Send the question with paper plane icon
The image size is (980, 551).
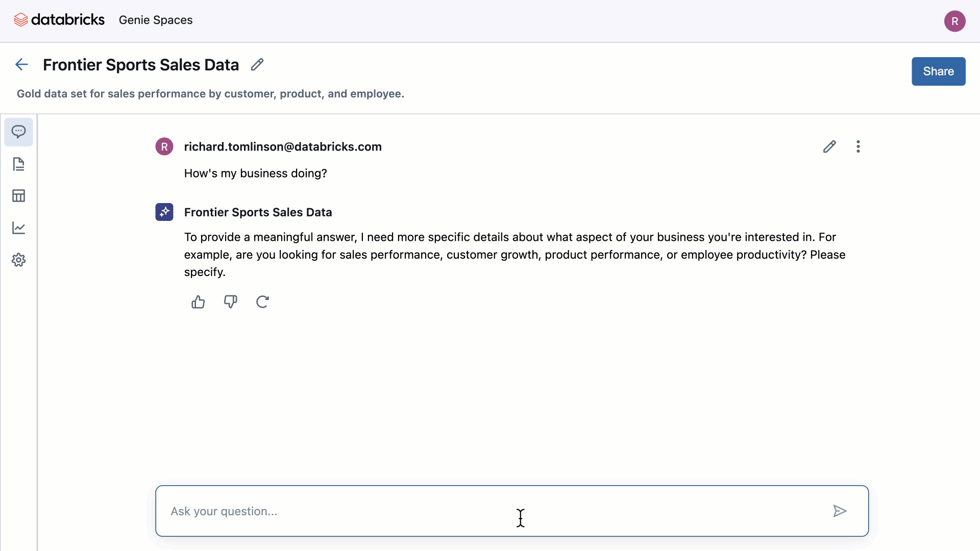click(x=840, y=511)
